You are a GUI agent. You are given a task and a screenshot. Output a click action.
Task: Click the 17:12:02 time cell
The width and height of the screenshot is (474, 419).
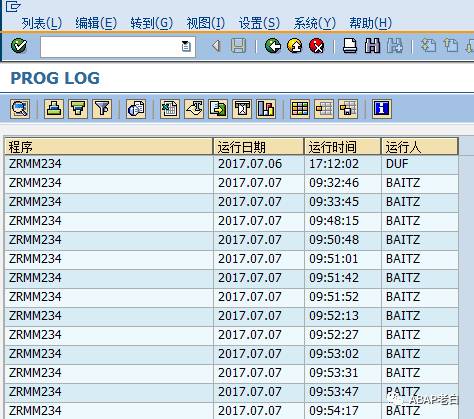pyautogui.click(x=342, y=164)
